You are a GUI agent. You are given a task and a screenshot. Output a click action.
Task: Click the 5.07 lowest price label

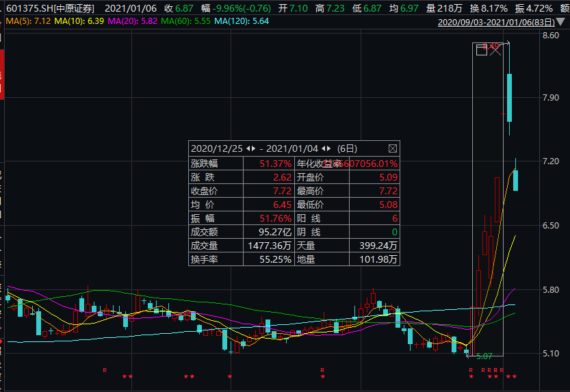click(x=484, y=356)
